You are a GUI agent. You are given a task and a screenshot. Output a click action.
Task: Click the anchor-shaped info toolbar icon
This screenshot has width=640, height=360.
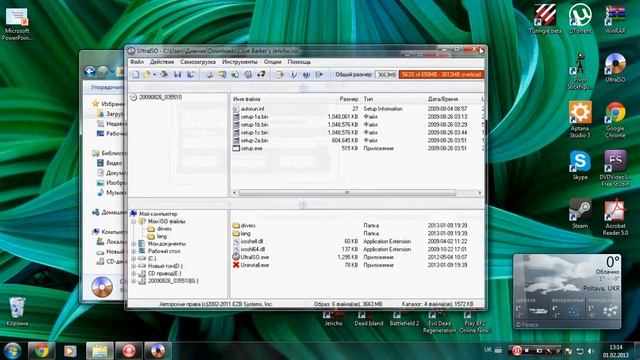coord(293,75)
